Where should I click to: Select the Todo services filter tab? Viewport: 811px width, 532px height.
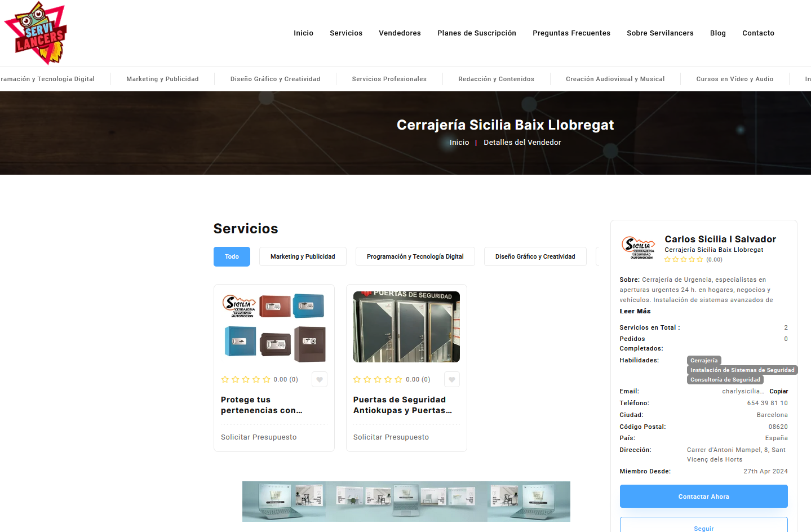232,256
